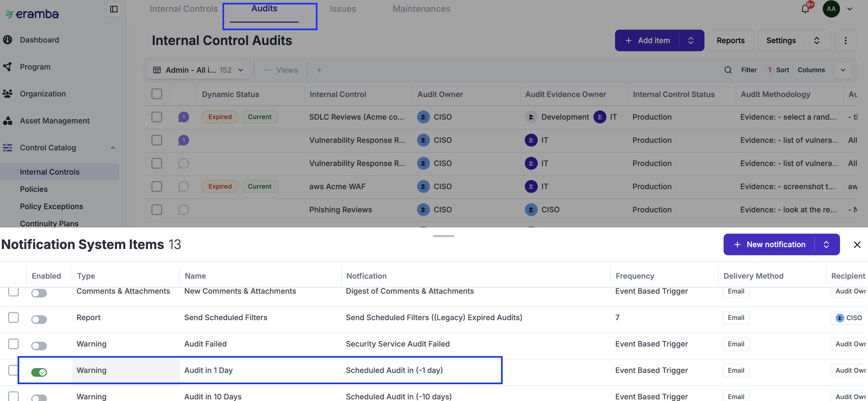Click the search magnifier icon
The height and width of the screenshot is (401, 868).
728,70
